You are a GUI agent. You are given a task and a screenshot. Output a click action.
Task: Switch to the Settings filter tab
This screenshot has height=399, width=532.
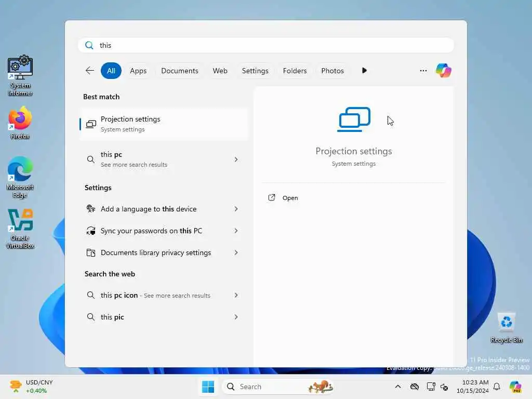click(x=255, y=71)
